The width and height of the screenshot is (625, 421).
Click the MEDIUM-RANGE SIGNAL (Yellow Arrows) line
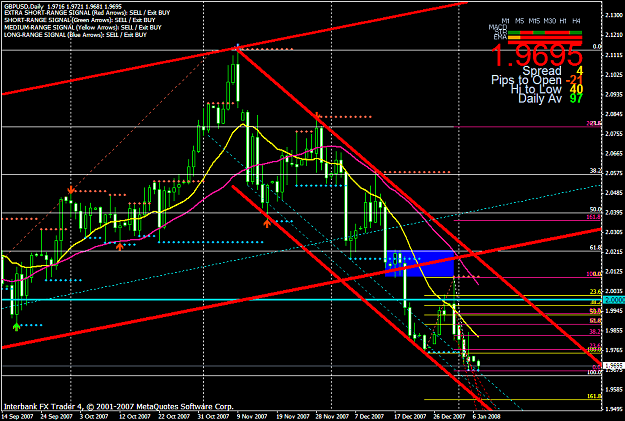(83, 28)
